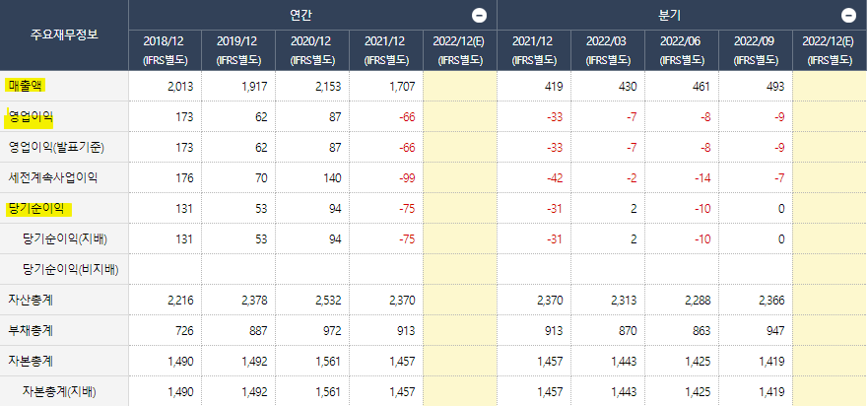This screenshot has height=406, width=868.
Task: Select the 2022/06 quarterly column header
Action: click(x=682, y=50)
